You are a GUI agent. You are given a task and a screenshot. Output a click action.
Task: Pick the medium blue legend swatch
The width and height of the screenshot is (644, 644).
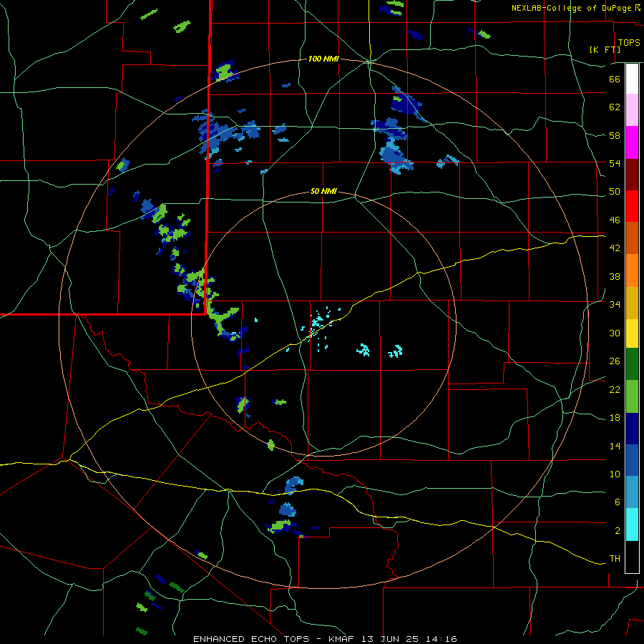click(x=632, y=460)
